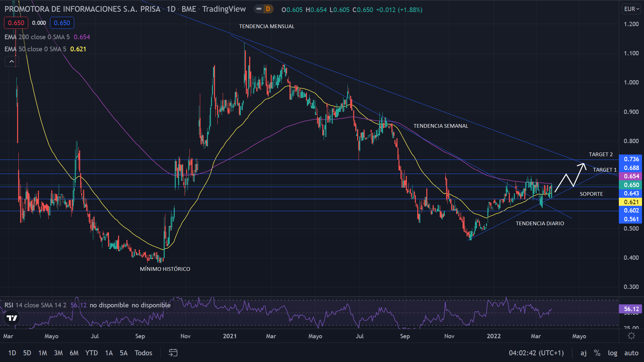This screenshot has height=362, width=644.
Task: Open the go-to-date calendar icon
Action: point(173,353)
